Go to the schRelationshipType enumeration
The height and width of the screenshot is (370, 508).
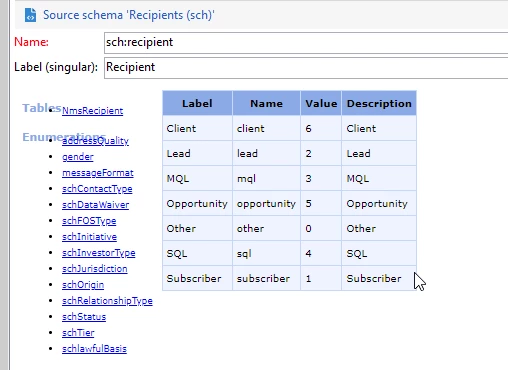[107, 301]
